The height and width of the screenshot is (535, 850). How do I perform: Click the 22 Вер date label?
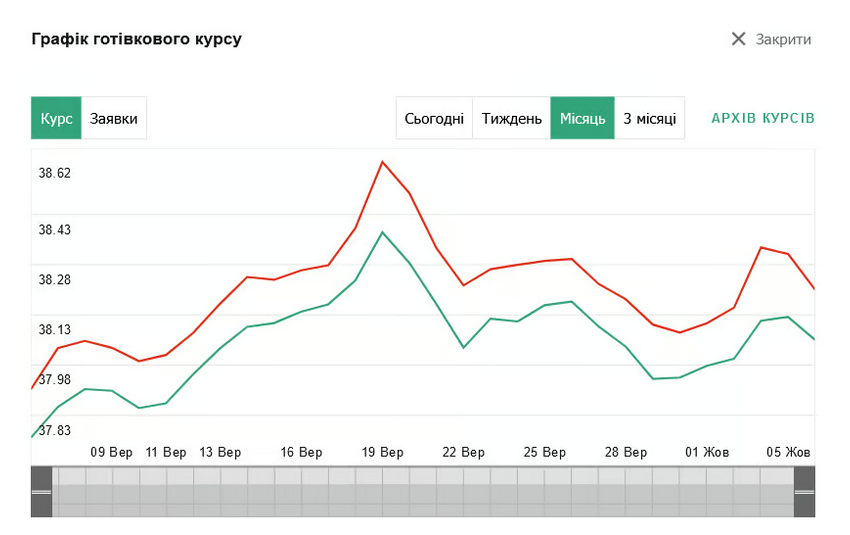[463, 452]
